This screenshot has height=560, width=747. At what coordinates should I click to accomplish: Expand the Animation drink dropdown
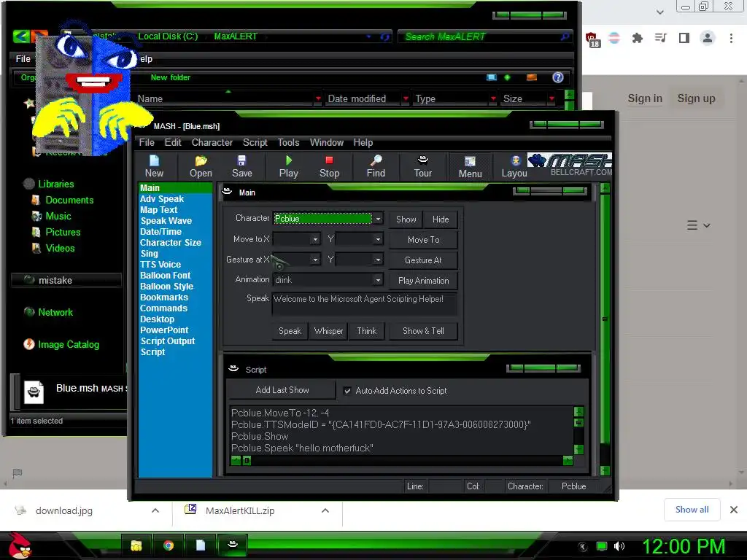pyautogui.click(x=378, y=280)
